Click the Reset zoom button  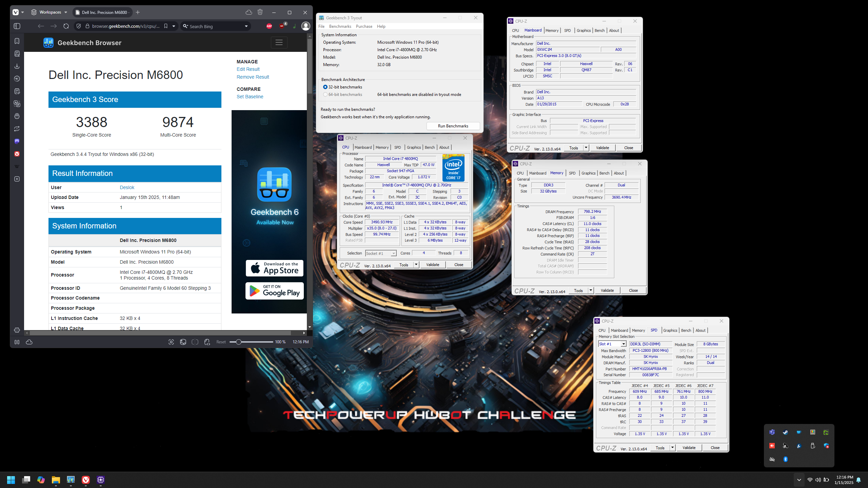pos(221,342)
